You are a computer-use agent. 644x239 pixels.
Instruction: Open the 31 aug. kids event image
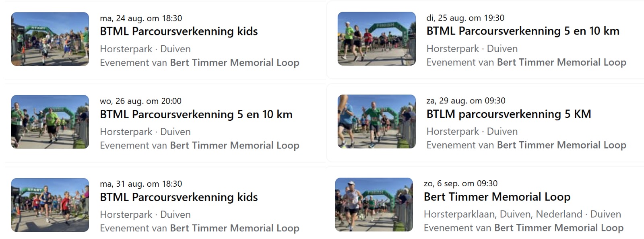tap(50, 205)
